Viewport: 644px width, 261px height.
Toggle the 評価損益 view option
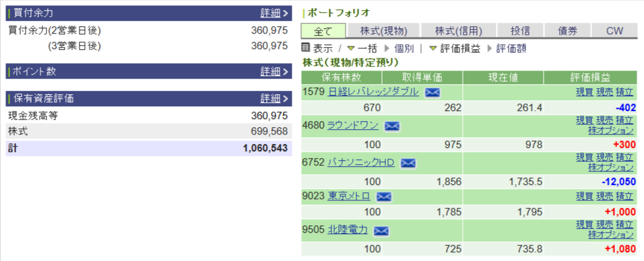point(460,48)
